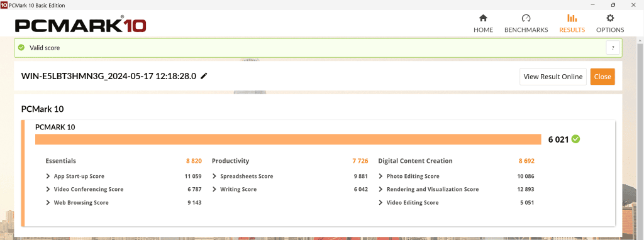Click the Benchmarks gauge icon

[526, 18]
